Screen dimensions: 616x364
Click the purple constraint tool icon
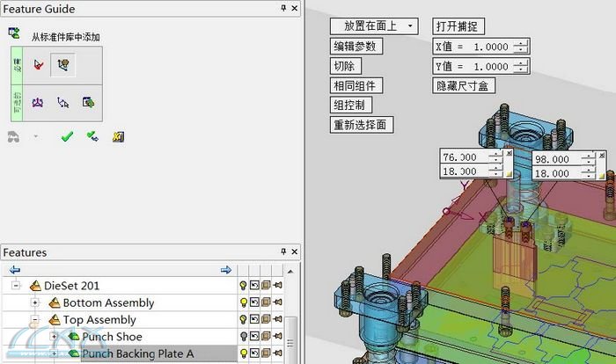38,103
